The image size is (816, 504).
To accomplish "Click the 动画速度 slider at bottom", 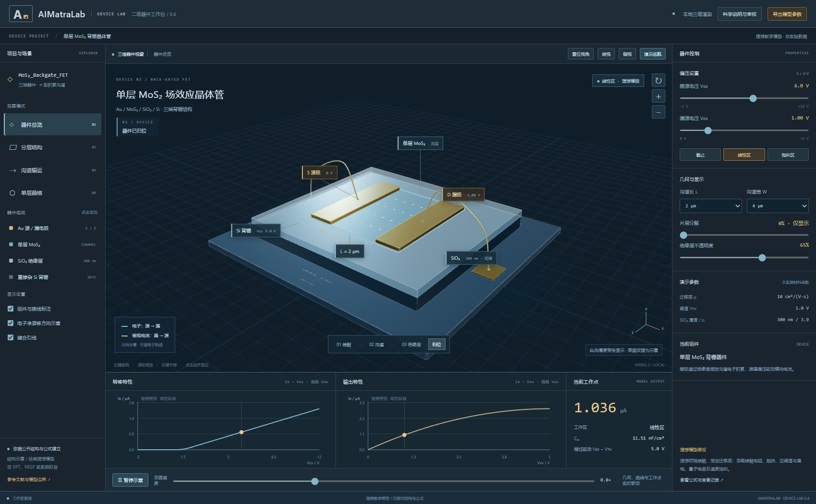I will (384, 481).
